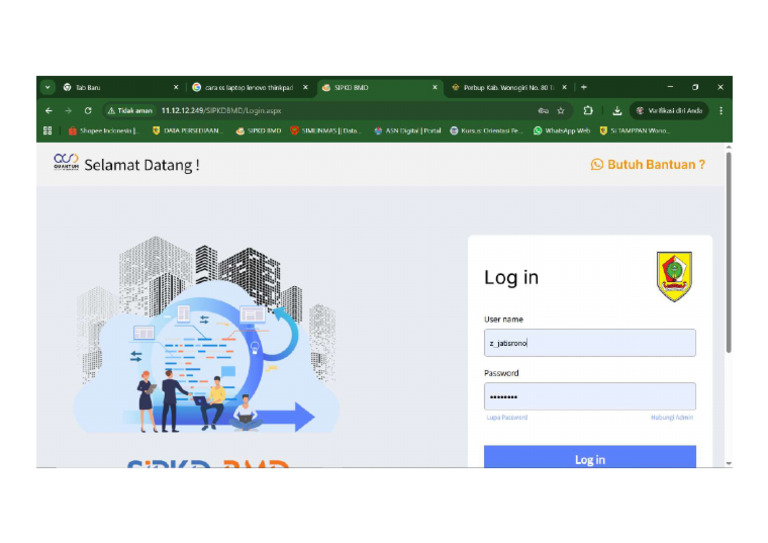Close the Perbup Kab. Wonogiri tab

click(564, 88)
